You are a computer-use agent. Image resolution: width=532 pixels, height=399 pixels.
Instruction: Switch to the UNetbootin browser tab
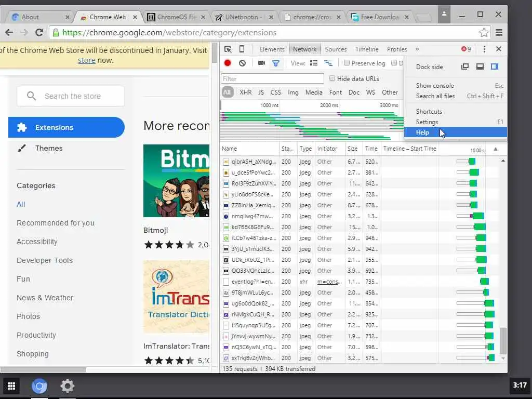point(244,17)
